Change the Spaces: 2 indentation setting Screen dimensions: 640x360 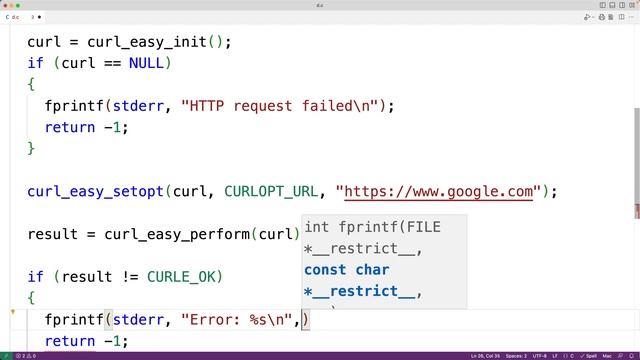(x=516, y=356)
